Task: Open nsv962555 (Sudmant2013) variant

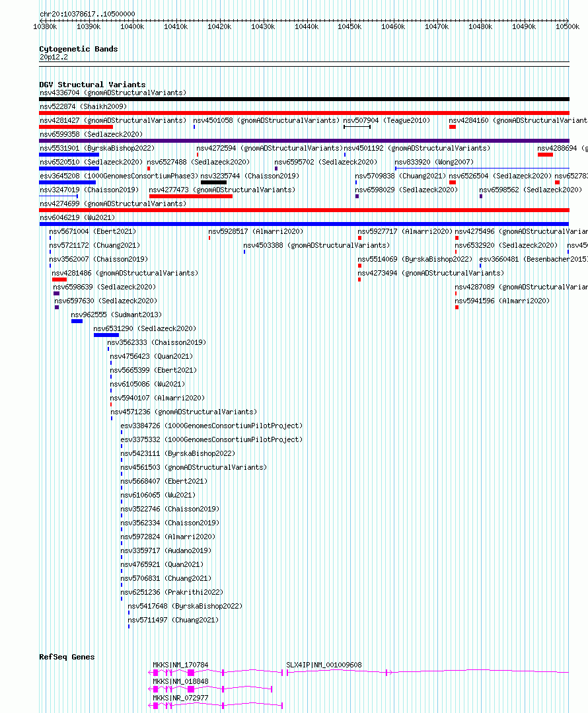Action: coord(116,315)
